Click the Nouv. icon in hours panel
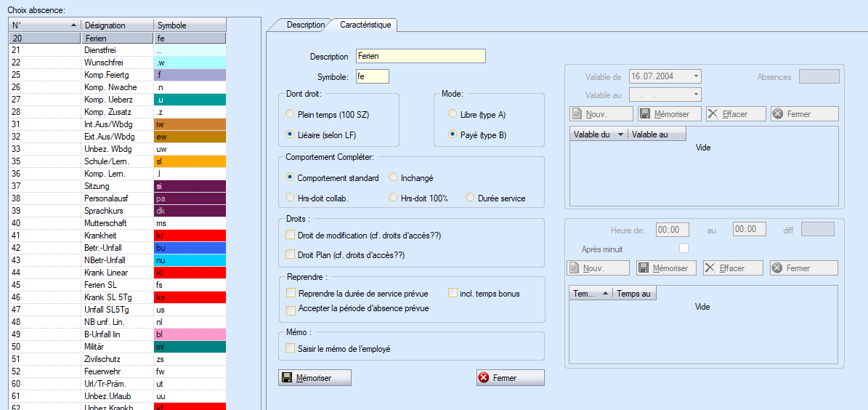 click(x=575, y=268)
